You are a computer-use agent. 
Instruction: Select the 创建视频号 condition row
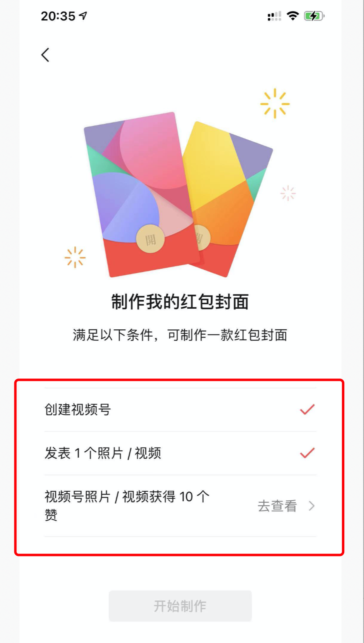180,410
